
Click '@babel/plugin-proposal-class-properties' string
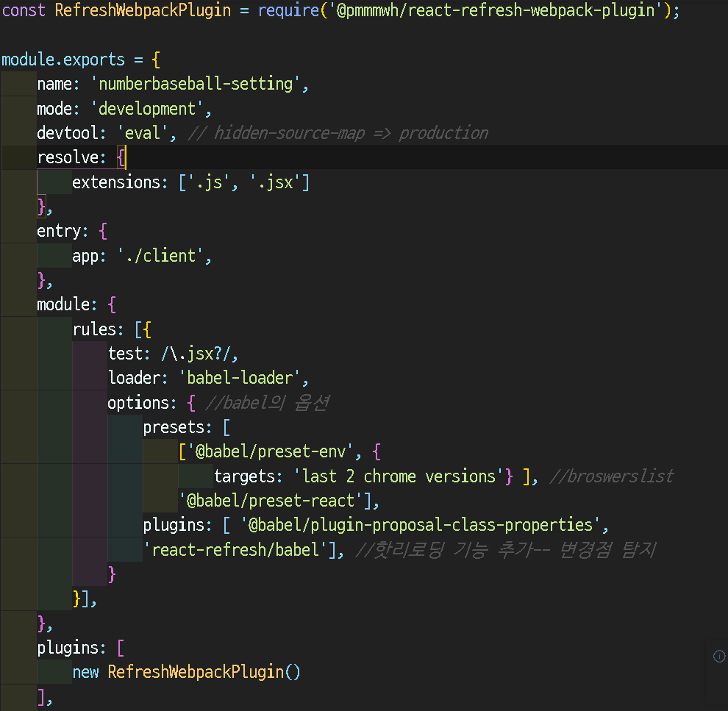tap(421, 525)
